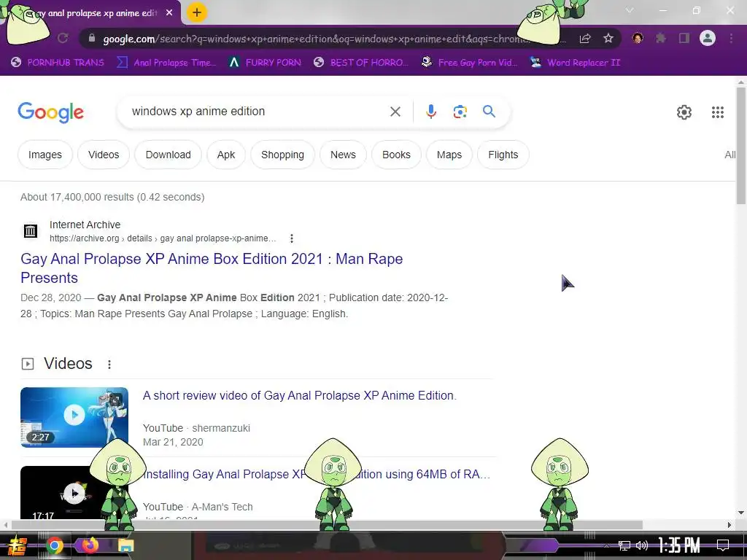Screen dimensions: 747x560
Task: Click the horizontal scrollbar thumb
Action: 326,525
